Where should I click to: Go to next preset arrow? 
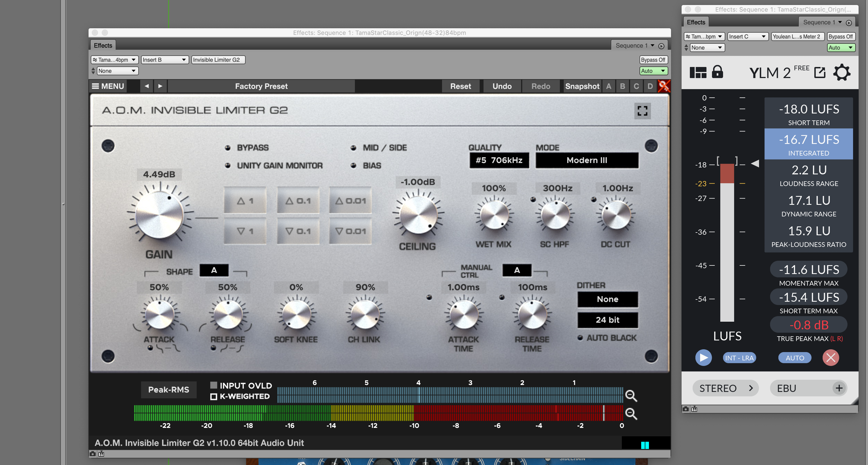coord(160,86)
